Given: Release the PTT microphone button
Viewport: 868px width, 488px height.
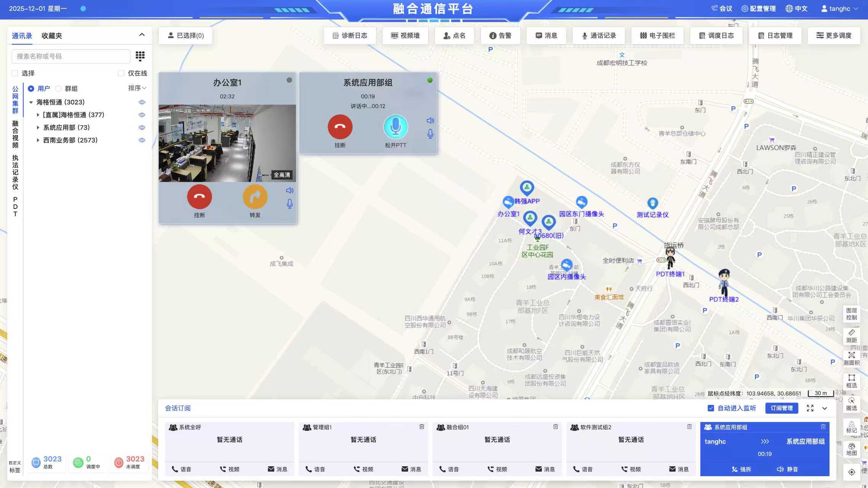Looking at the screenshot, I should (x=396, y=127).
